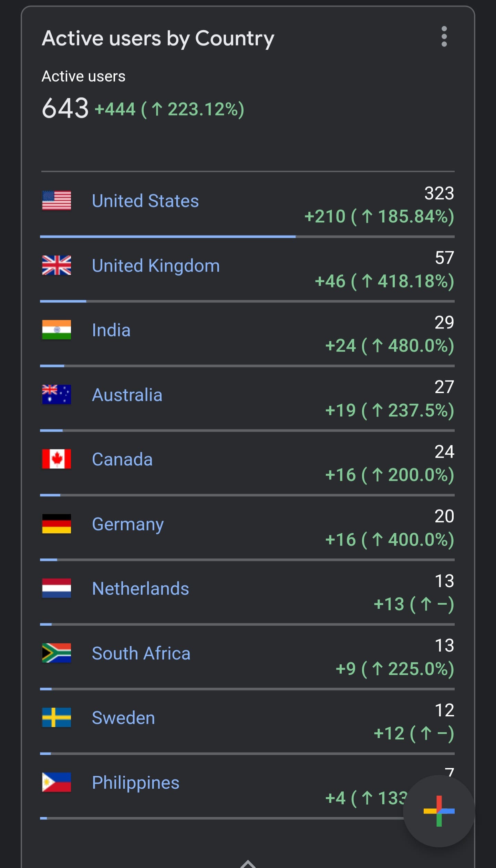Click the Australia flag icon

tap(56, 394)
